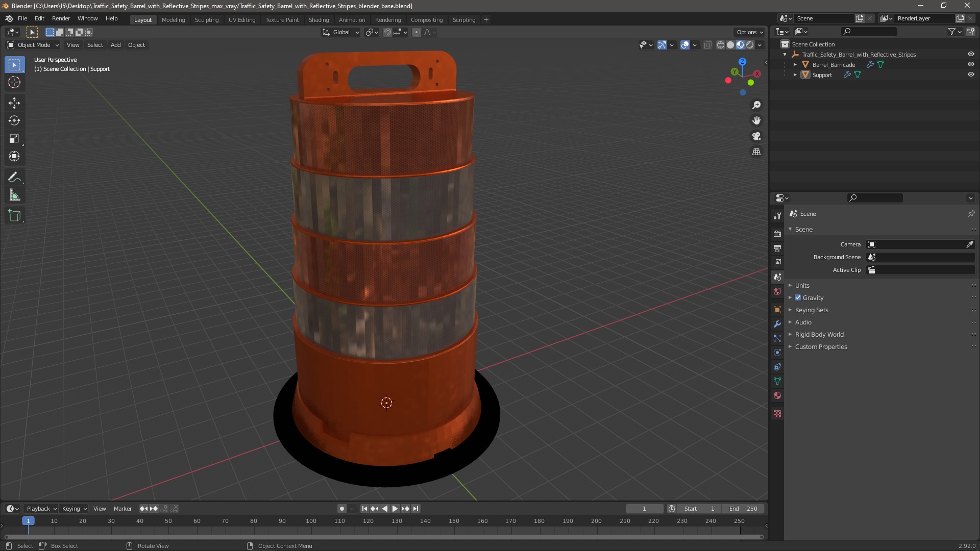Open the Render menu

(x=61, y=18)
